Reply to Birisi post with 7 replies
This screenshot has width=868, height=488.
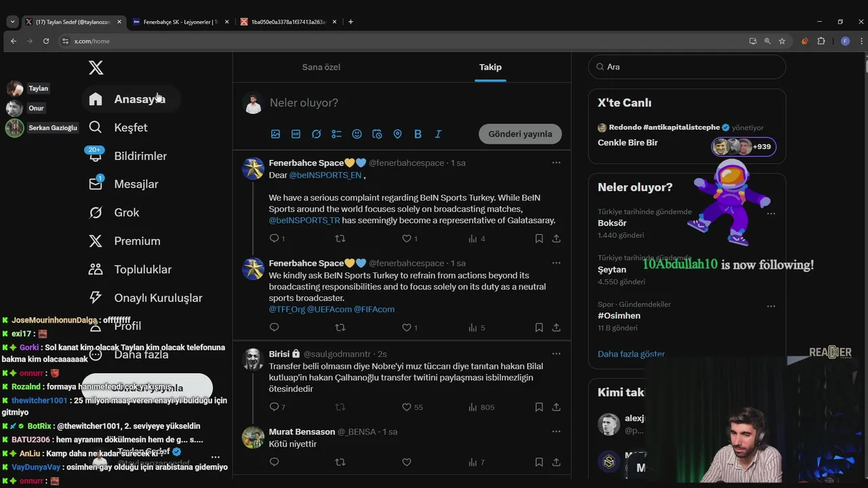pyautogui.click(x=275, y=407)
